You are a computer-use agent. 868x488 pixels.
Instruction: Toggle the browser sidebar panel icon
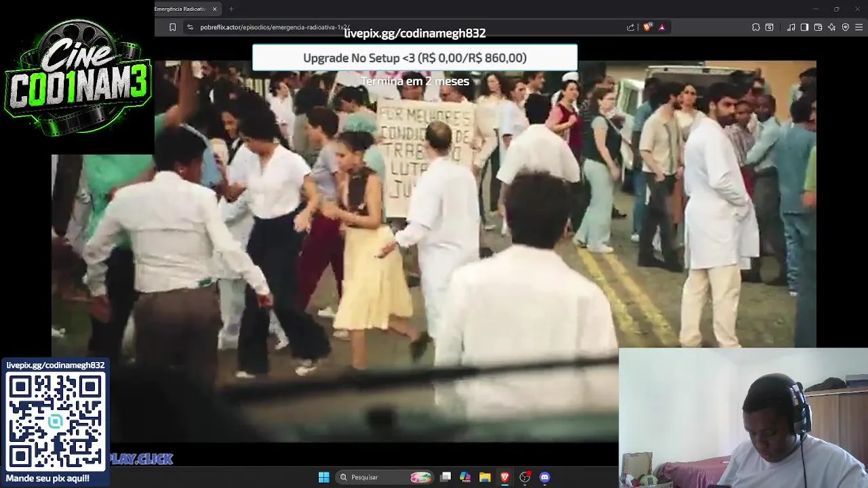pyautogui.click(x=804, y=27)
